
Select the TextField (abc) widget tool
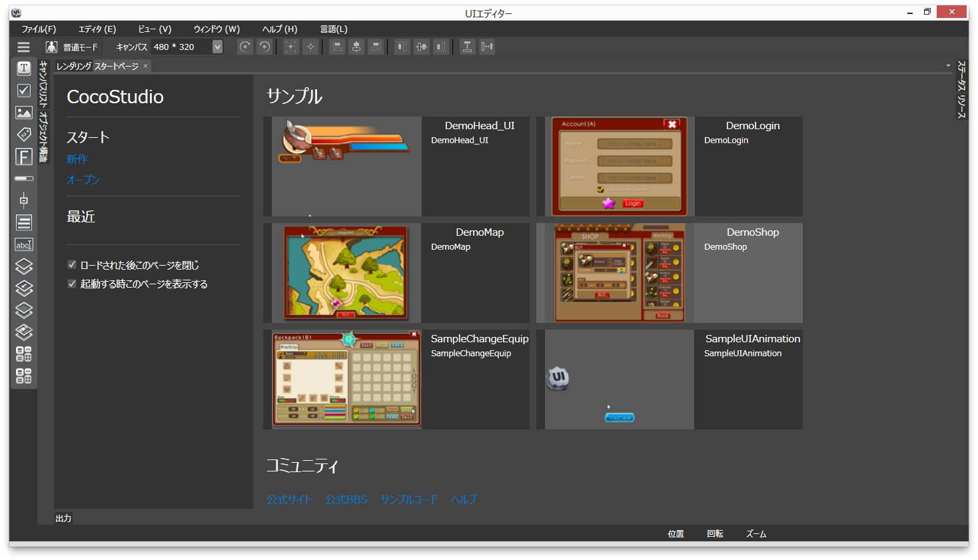(23, 244)
